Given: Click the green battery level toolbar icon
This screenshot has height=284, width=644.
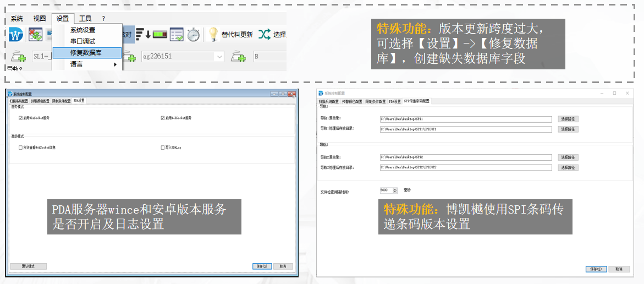Looking at the screenshot, I should tap(160, 35).
